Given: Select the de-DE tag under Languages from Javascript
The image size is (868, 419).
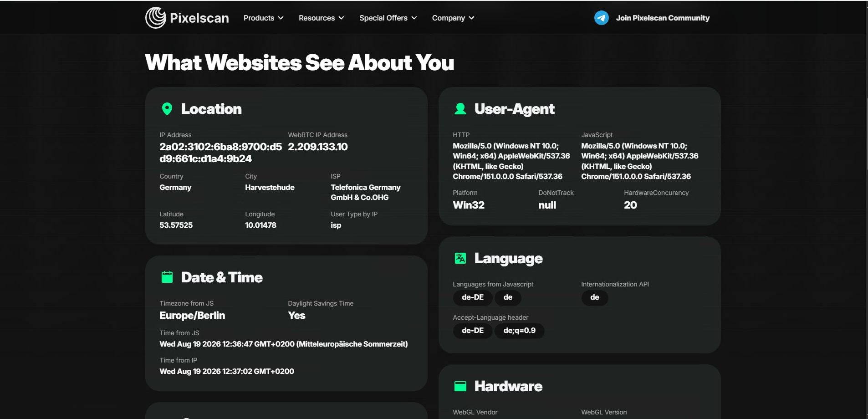Looking at the screenshot, I should (473, 297).
